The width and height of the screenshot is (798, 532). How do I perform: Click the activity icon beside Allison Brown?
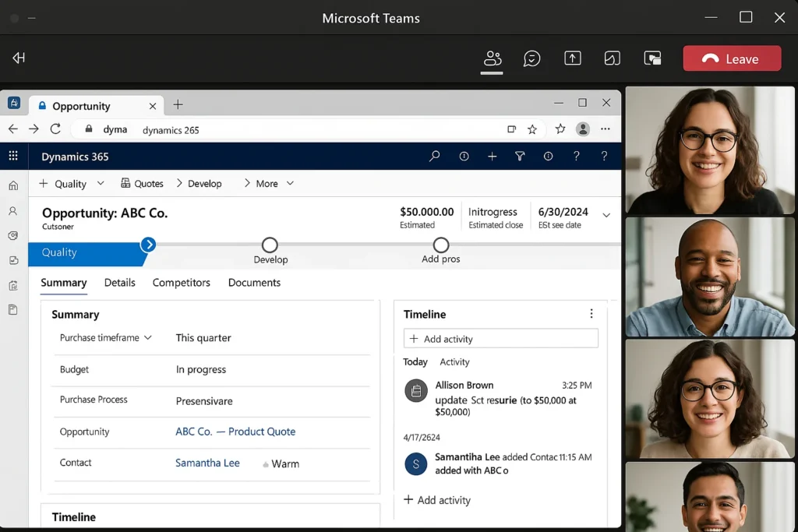pos(416,390)
